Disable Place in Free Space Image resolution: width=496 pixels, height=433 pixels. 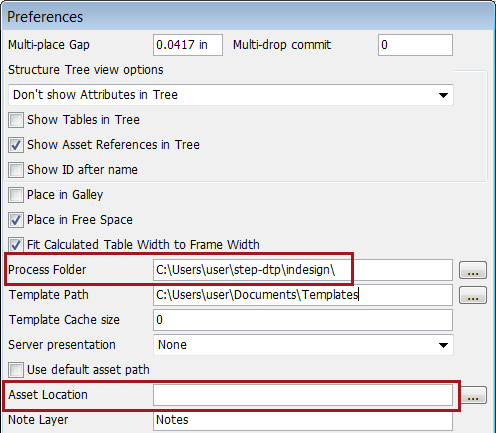point(16,220)
